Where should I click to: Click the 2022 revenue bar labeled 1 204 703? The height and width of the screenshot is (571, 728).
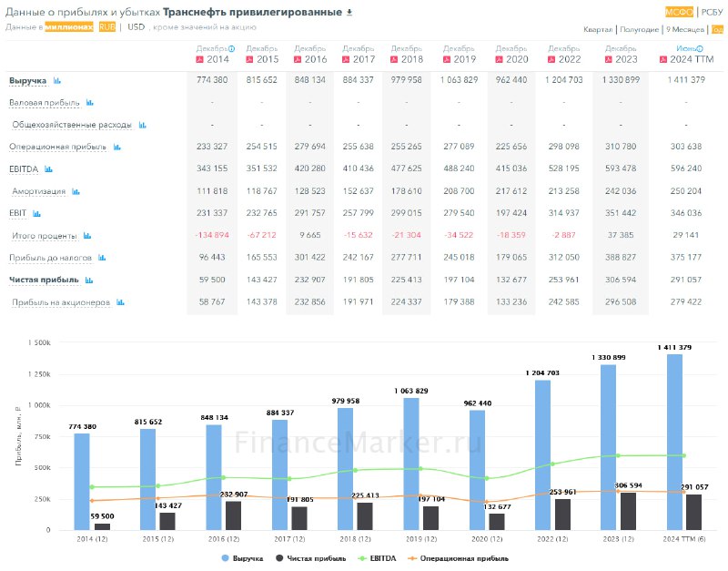[542, 455]
